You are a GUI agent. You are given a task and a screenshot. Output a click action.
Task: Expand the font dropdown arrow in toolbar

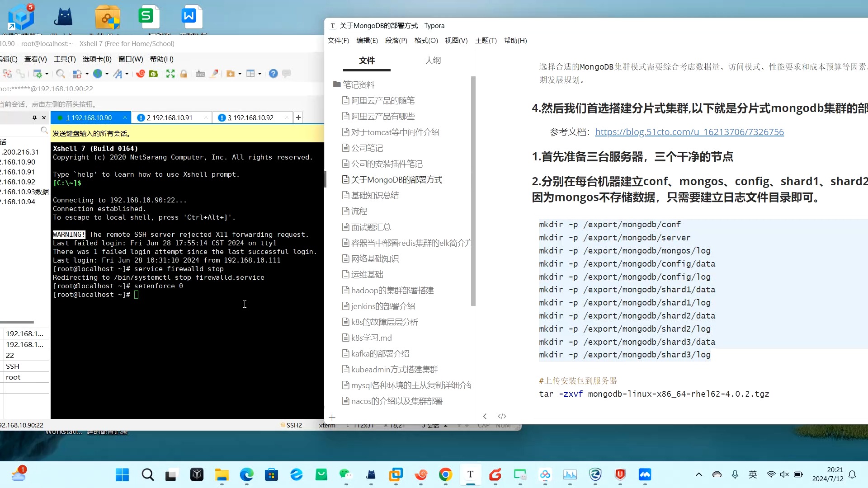127,73
